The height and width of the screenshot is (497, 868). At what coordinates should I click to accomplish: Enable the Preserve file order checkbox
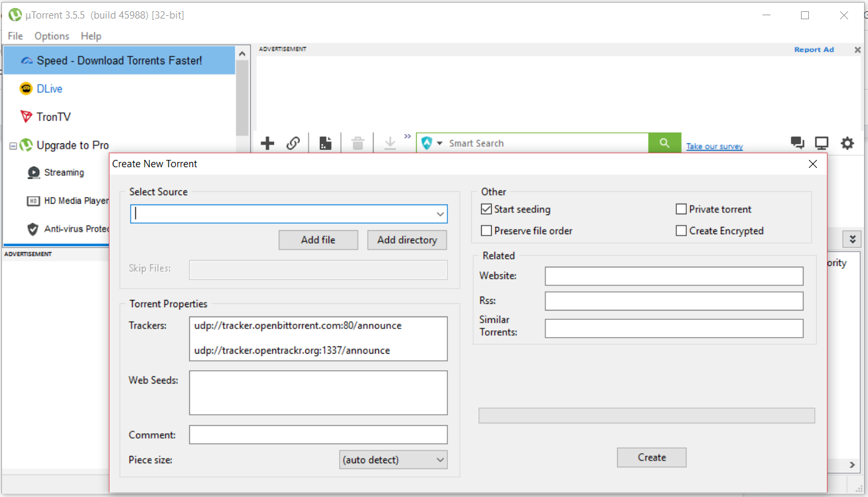[x=486, y=231]
